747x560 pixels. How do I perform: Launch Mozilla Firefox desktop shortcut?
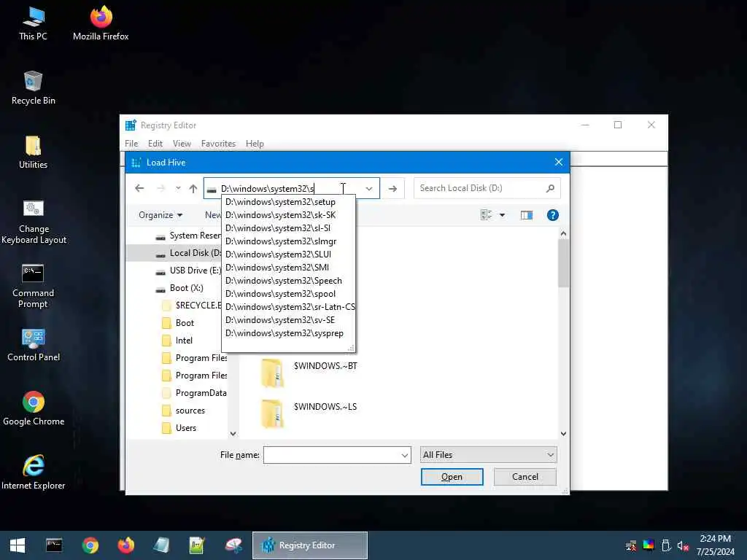[x=101, y=23]
